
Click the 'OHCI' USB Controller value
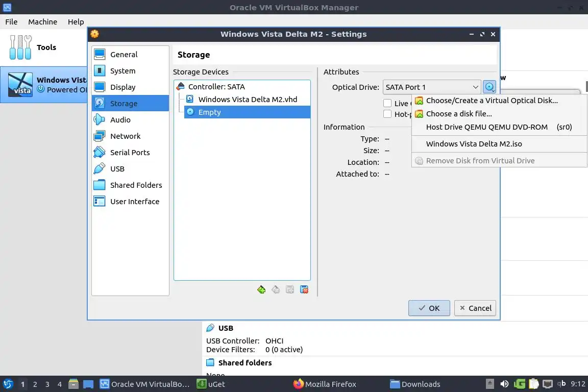tap(274, 341)
